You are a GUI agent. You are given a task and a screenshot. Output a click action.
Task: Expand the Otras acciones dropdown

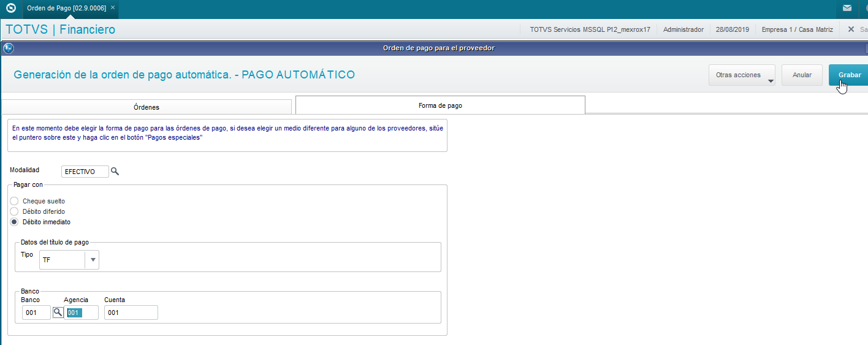(742, 75)
